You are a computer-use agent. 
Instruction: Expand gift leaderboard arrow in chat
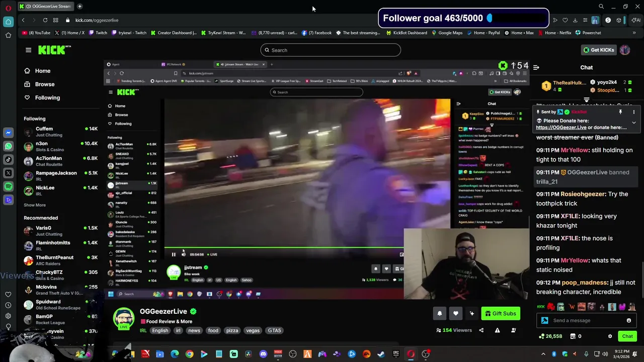[x=586, y=100]
